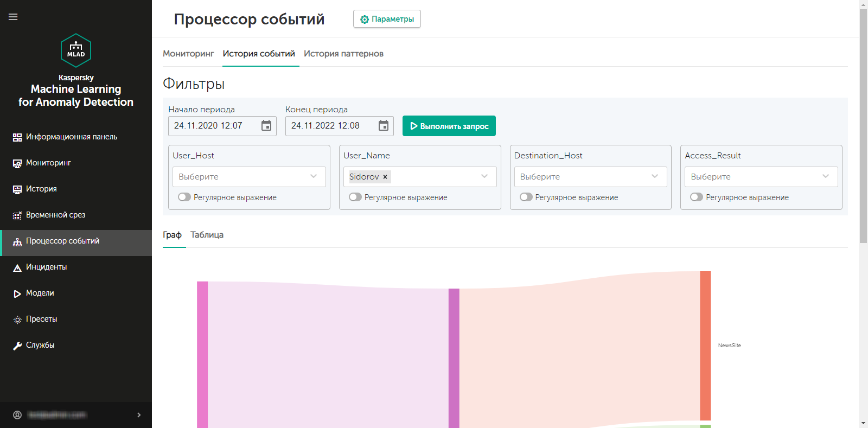Click the orange NewsSite node in graph
The height and width of the screenshot is (428, 868).
coord(705,346)
